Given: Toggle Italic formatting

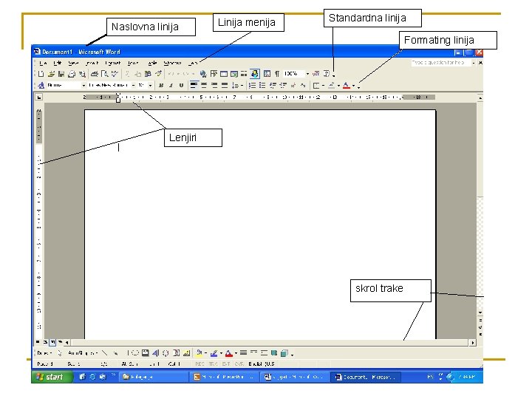Looking at the screenshot, I should [x=171, y=86].
